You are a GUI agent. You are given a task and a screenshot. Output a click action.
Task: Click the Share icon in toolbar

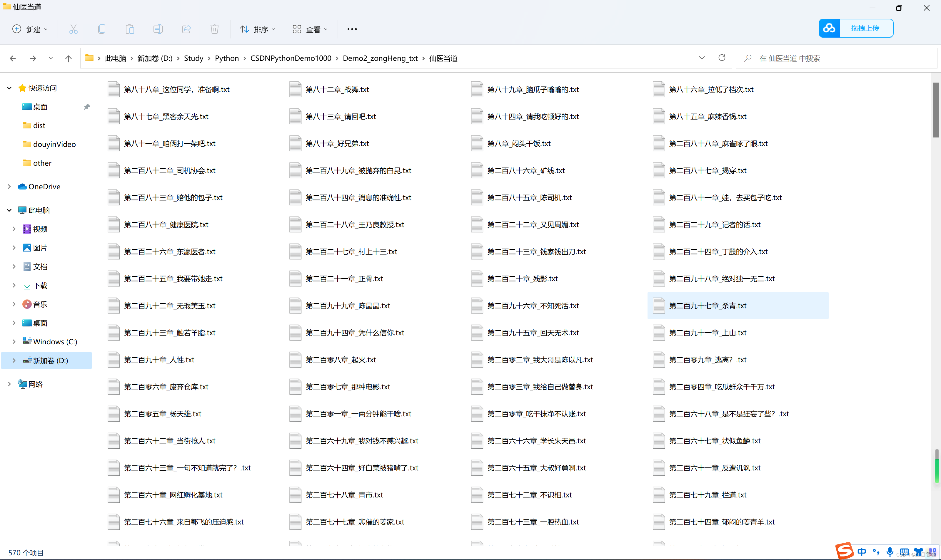[186, 29]
